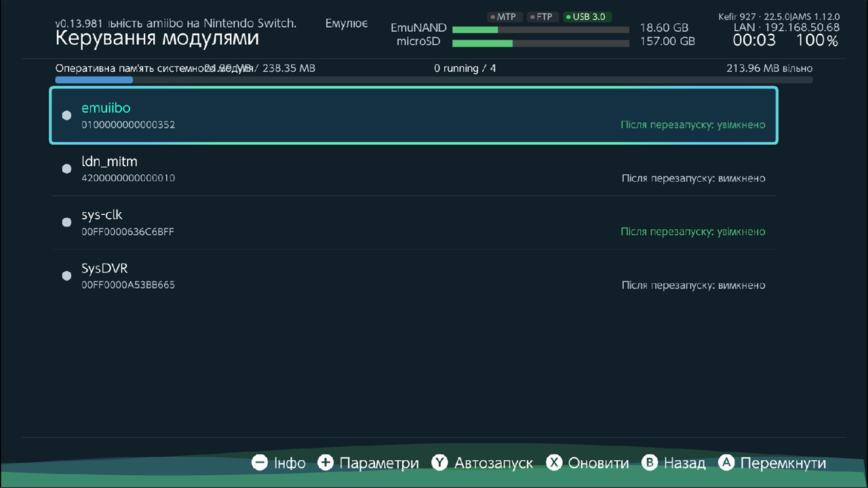Viewport: 868px width, 488px height.
Task: Click the "0 running / 4" counter
Action: [x=465, y=68]
